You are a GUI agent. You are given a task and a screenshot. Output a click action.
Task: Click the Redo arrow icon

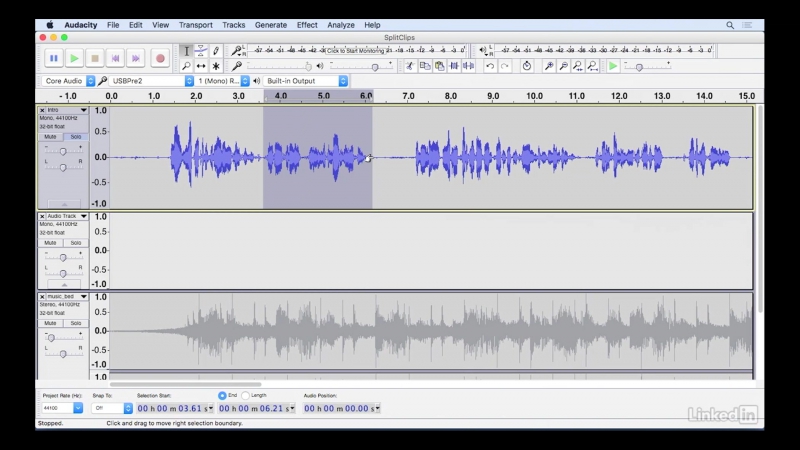505,66
